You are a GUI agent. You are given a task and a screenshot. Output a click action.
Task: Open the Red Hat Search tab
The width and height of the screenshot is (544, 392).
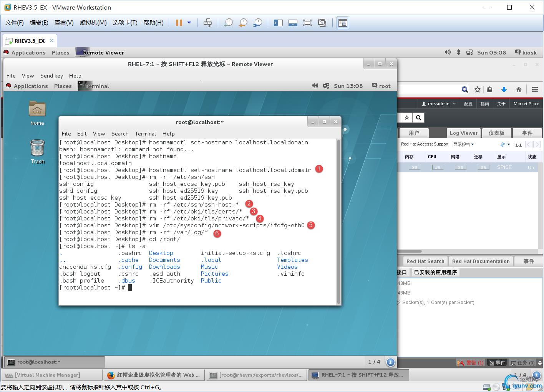coord(425,261)
